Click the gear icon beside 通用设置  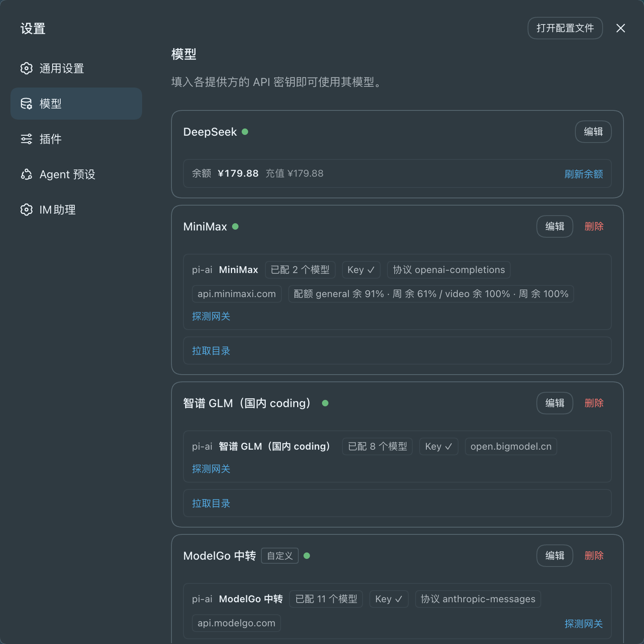coord(26,68)
